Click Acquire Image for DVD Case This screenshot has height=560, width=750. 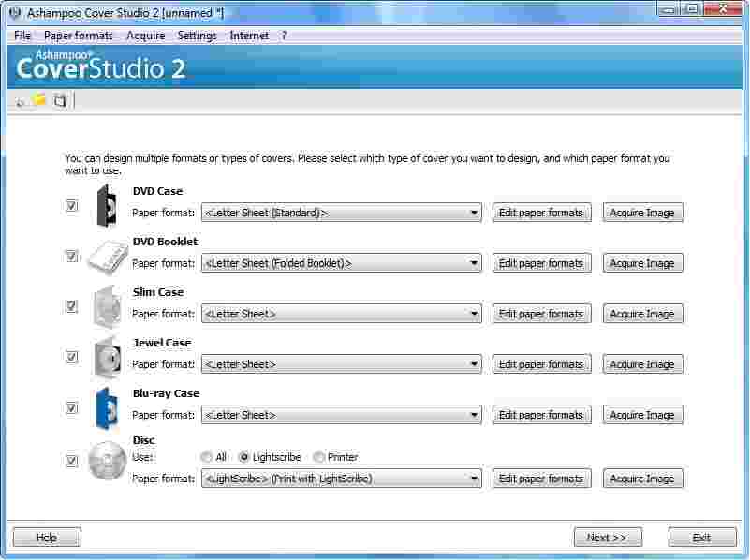point(642,213)
